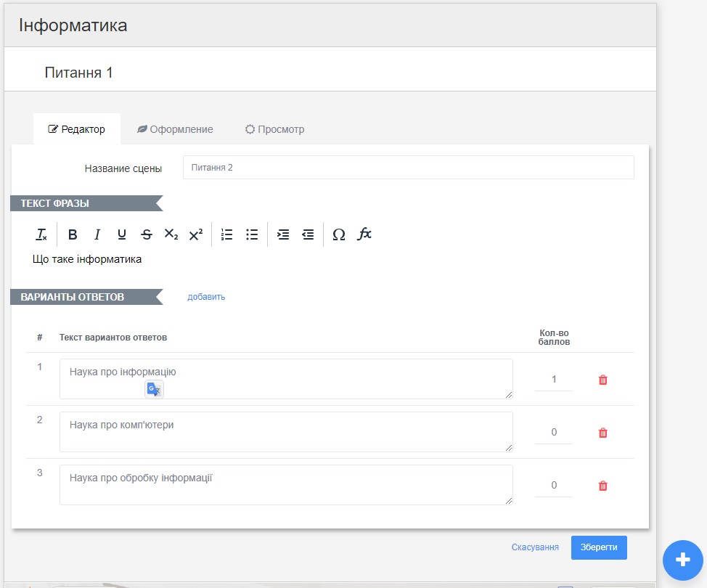The height and width of the screenshot is (588, 707).
Task: Decrease indent of the phrase text
Action: (307, 234)
